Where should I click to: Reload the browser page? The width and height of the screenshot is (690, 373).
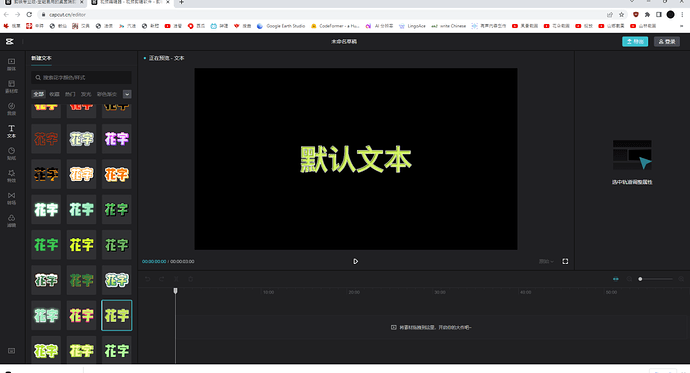click(x=29, y=15)
